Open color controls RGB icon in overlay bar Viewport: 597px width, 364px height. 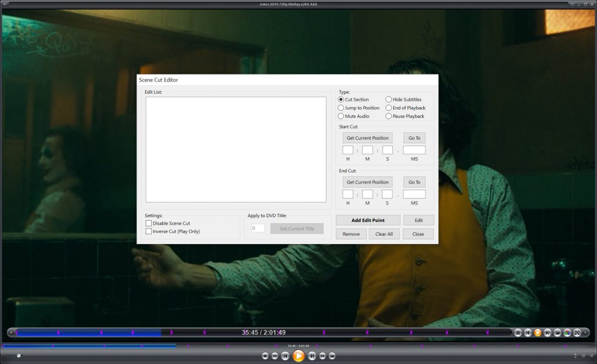(x=567, y=333)
